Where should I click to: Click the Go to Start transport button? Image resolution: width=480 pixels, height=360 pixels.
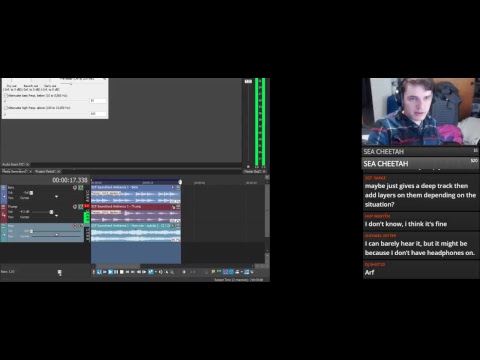tap(127, 272)
